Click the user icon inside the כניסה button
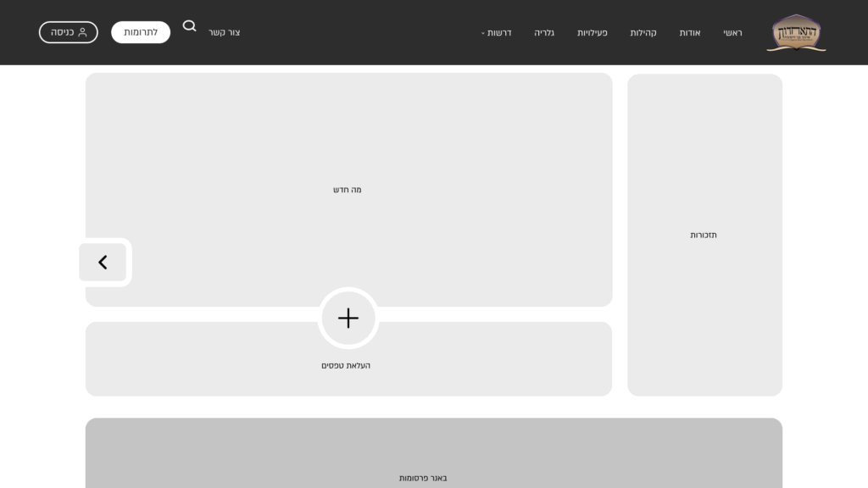This screenshot has height=488, width=868. 82,32
